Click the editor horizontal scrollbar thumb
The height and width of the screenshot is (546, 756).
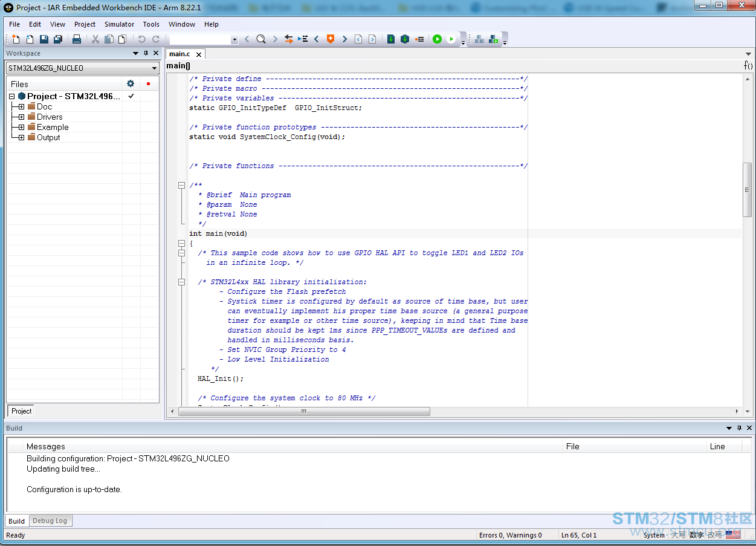click(x=304, y=411)
